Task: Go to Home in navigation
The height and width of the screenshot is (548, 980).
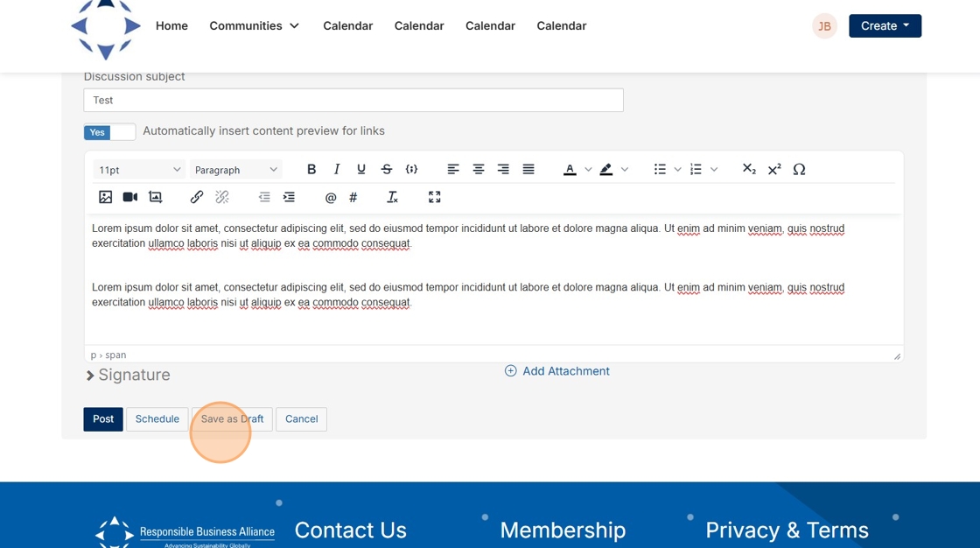Action: click(171, 25)
